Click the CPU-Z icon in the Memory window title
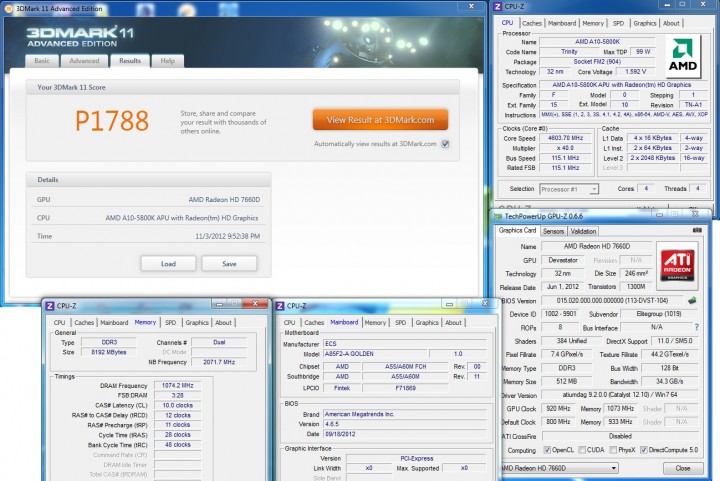 tap(50, 306)
